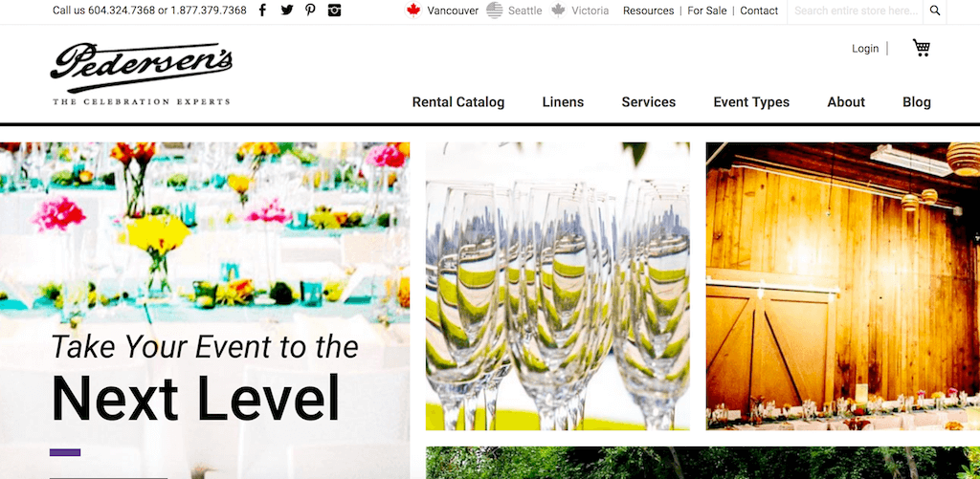
Task: Switch location to Seattle
Action: pos(514,11)
